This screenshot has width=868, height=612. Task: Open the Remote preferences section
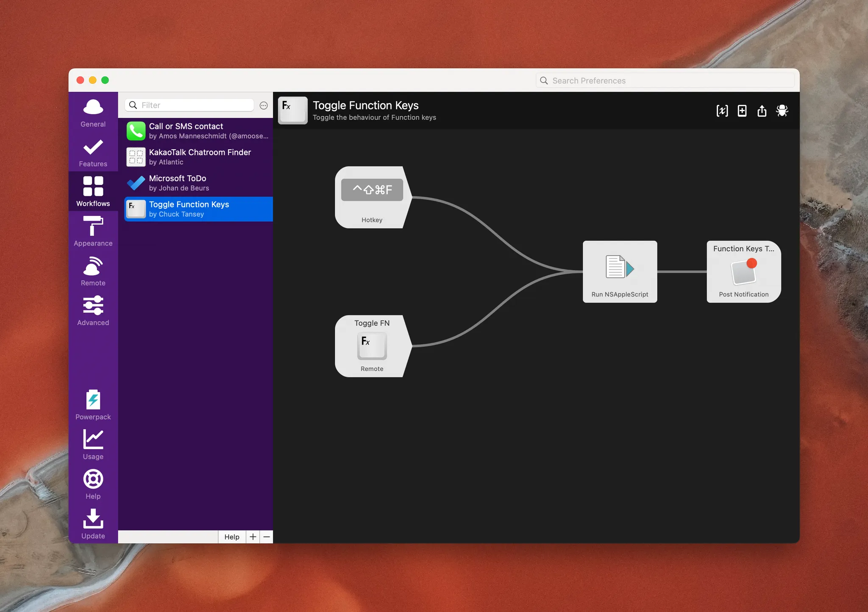(93, 271)
